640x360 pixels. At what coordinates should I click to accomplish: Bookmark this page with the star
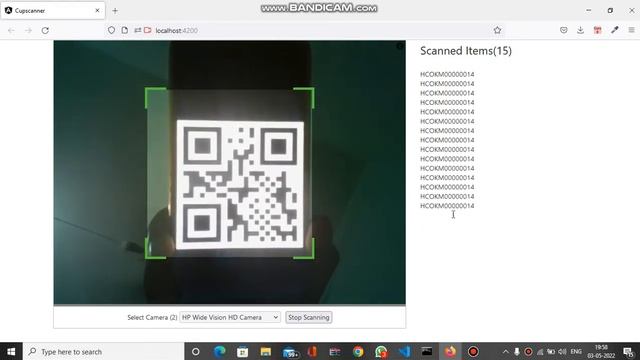(497, 30)
